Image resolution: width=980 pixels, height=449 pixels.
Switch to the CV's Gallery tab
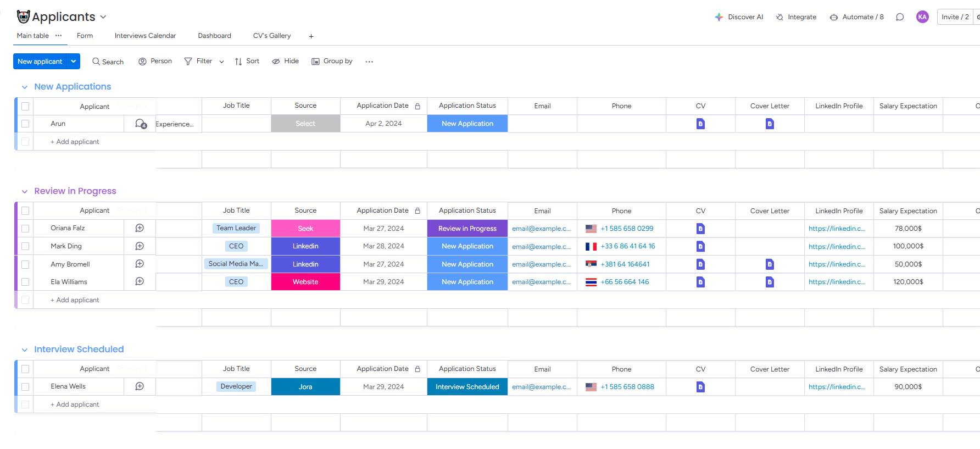[x=272, y=36]
